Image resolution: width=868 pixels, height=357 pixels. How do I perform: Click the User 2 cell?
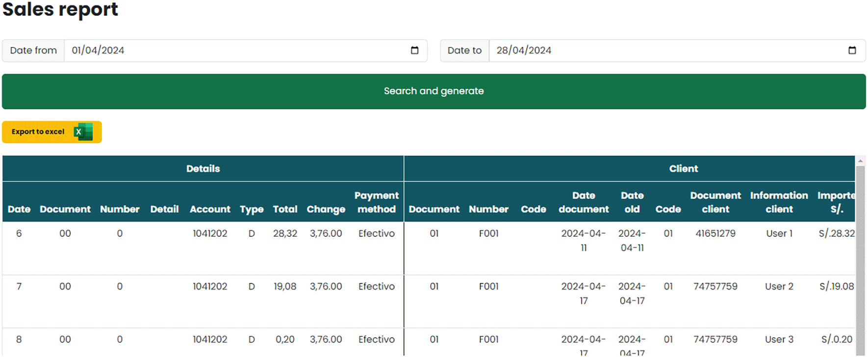[x=779, y=287]
